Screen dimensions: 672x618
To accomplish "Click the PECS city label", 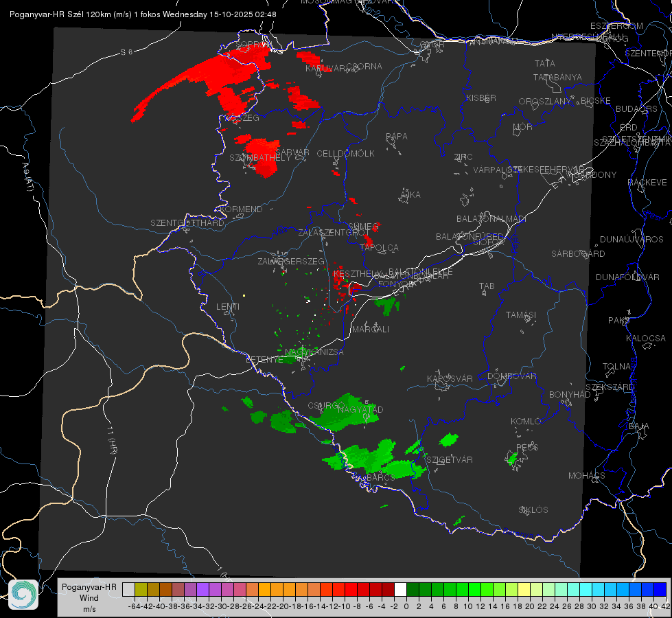I will 526,448.
